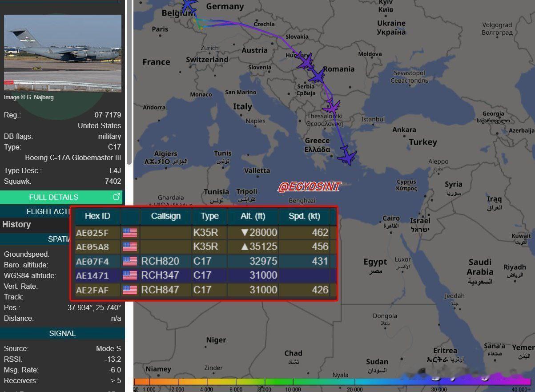The width and height of the screenshot is (535, 392).
Task: Click the SIGNAL section header
Action: [x=62, y=333]
